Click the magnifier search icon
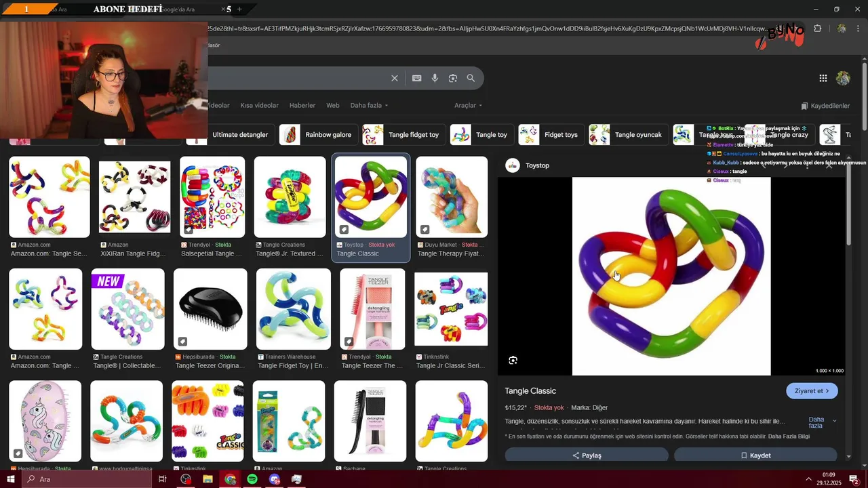The width and height of the screenshot is (868, 488). [471, 78]
